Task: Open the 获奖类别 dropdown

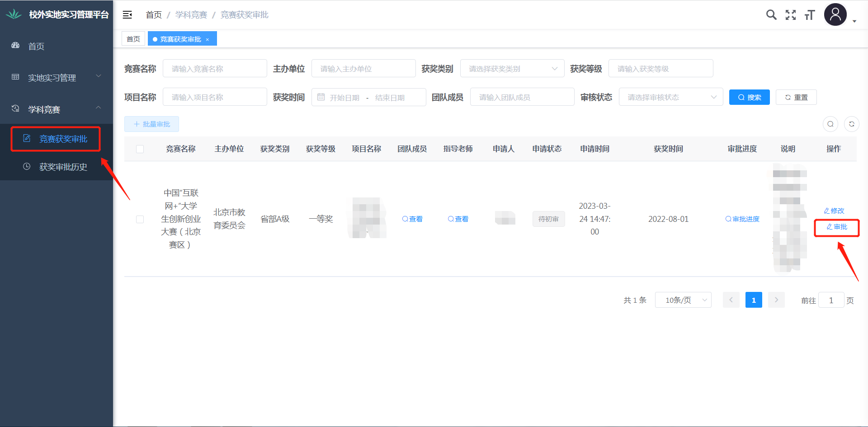Action: click(x=512, y=69)
